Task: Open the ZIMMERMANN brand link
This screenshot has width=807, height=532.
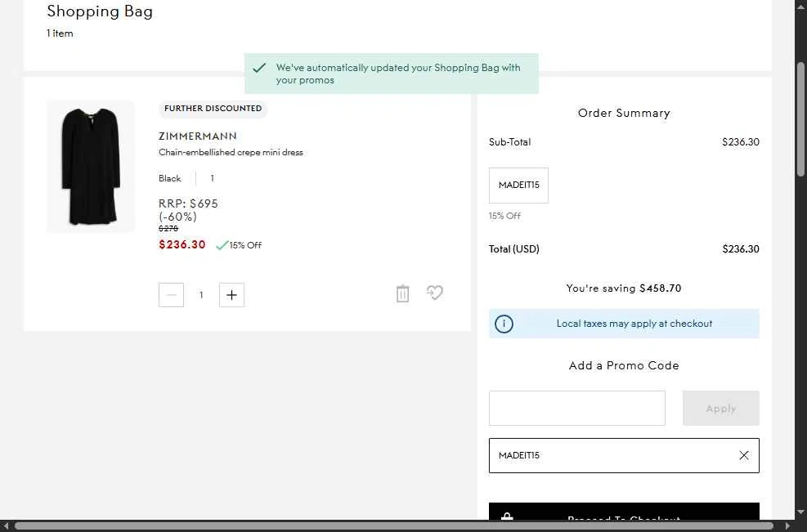Action: tap(198, 136)
